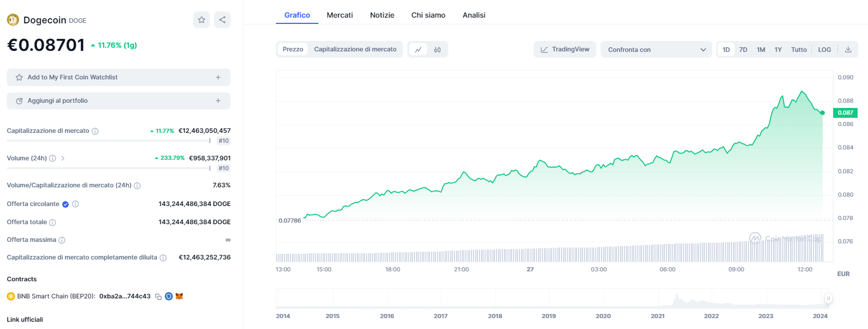Open the Confronta con dropdown

click(x=656, y=50)
